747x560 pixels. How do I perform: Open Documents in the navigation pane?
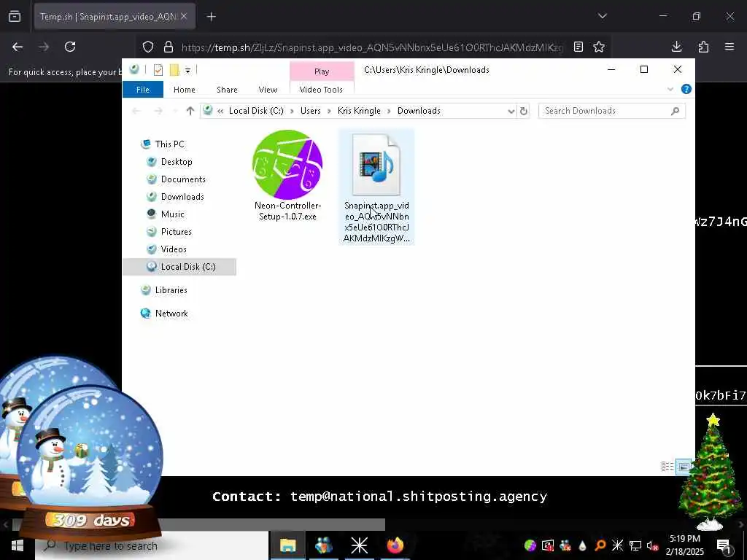(x=183, y=179)
